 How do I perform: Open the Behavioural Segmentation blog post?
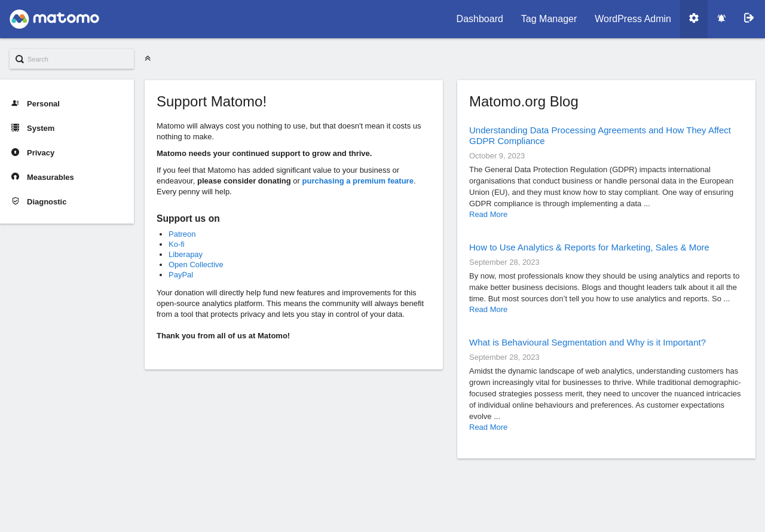point(587,343)
